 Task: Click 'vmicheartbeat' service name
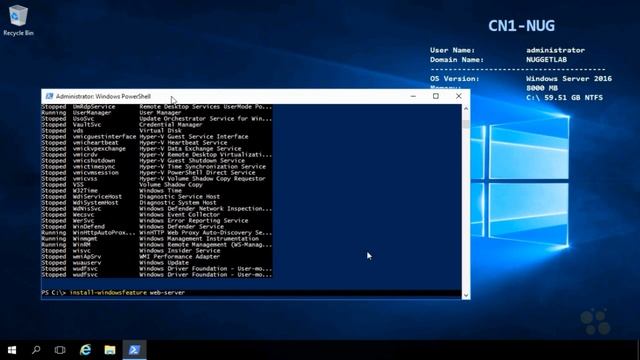tap(96, 143)
